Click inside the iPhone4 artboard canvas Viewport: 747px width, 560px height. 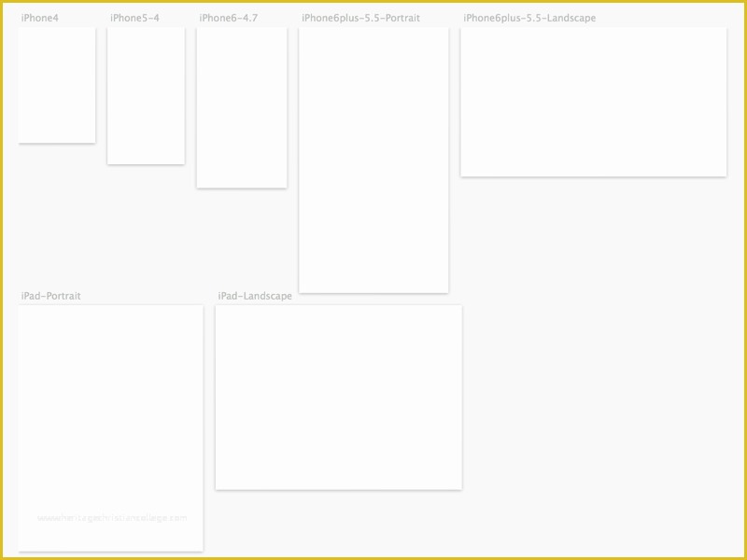[x=57, y=85]
